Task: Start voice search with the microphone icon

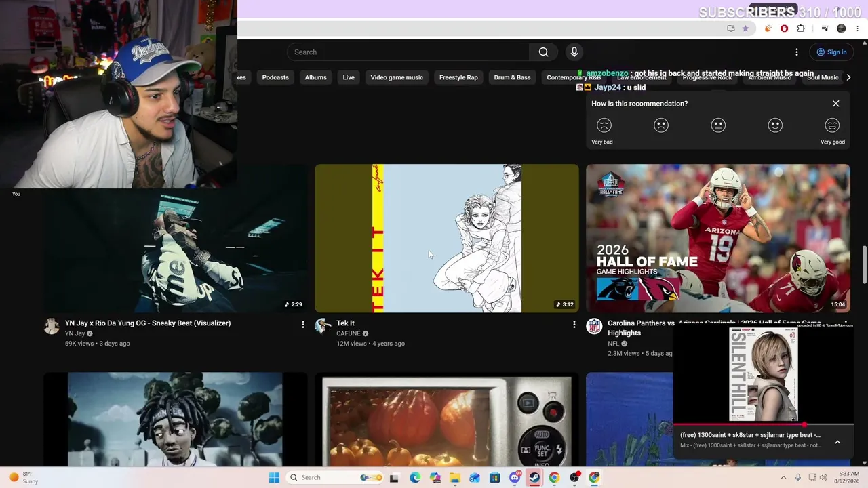Action: click(x=574, y=52)
